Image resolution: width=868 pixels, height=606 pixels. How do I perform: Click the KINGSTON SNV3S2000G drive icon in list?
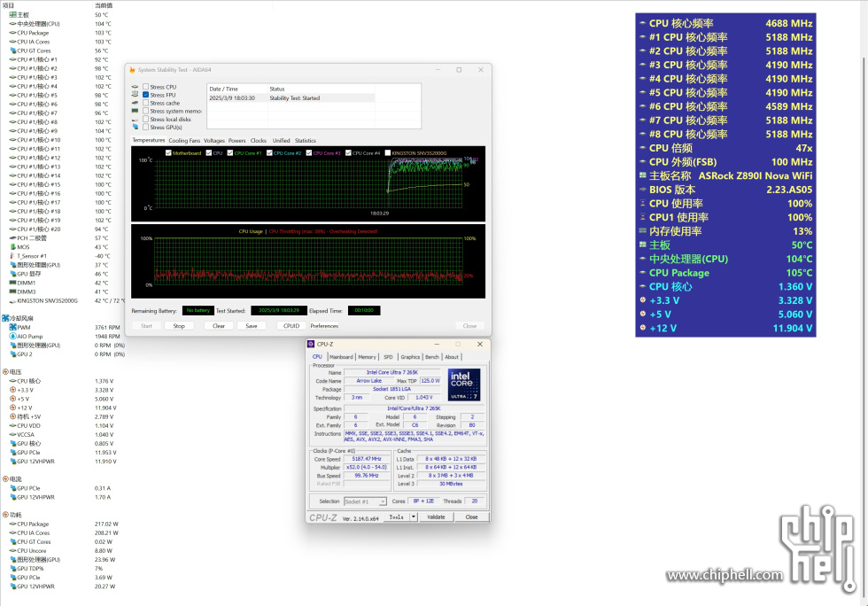pyautogui.click(x=12, y=300)
